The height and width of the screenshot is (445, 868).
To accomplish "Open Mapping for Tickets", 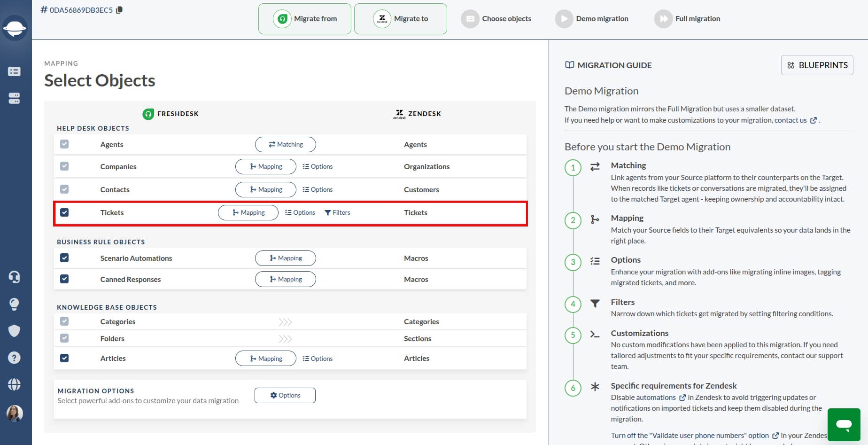I will [248, 212].
